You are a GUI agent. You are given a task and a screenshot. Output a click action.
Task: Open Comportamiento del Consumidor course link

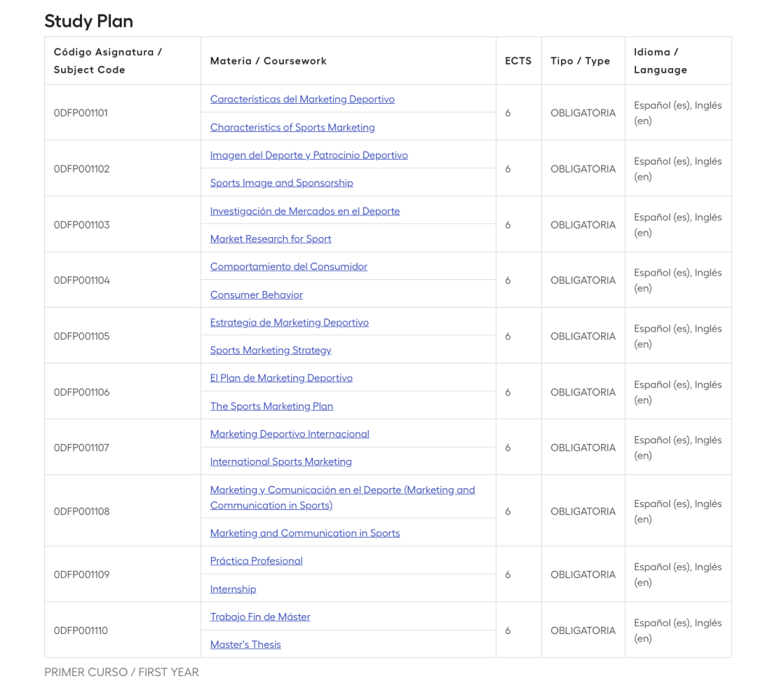point(288,266)
